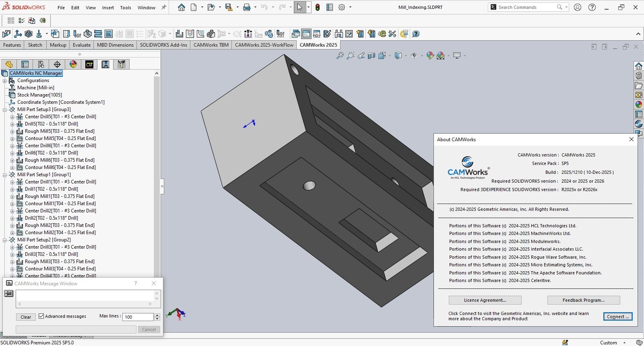The image size is (644, 346).
Task: Open the Insert menu
Action: 108,8
